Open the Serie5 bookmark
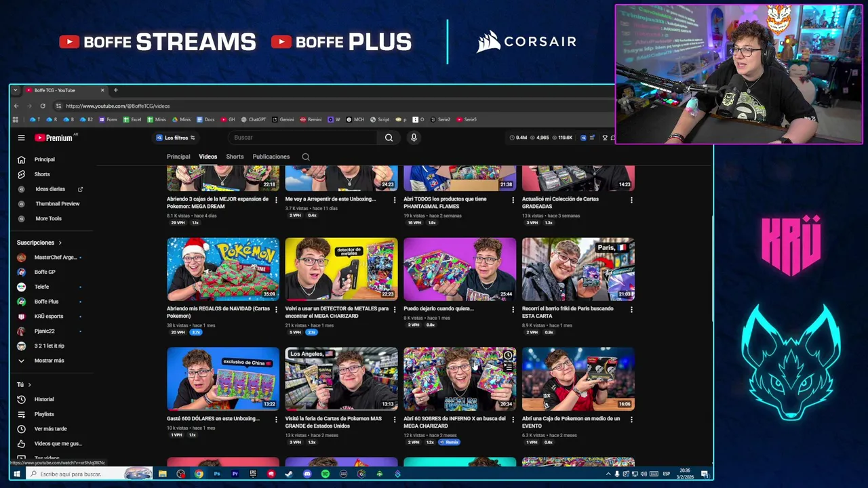 click(x=467, y=119)
